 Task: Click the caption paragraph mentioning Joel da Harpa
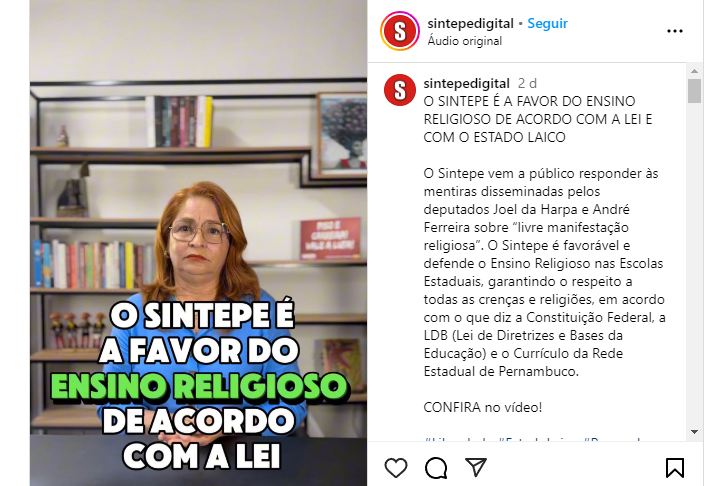tap(544, 272)
